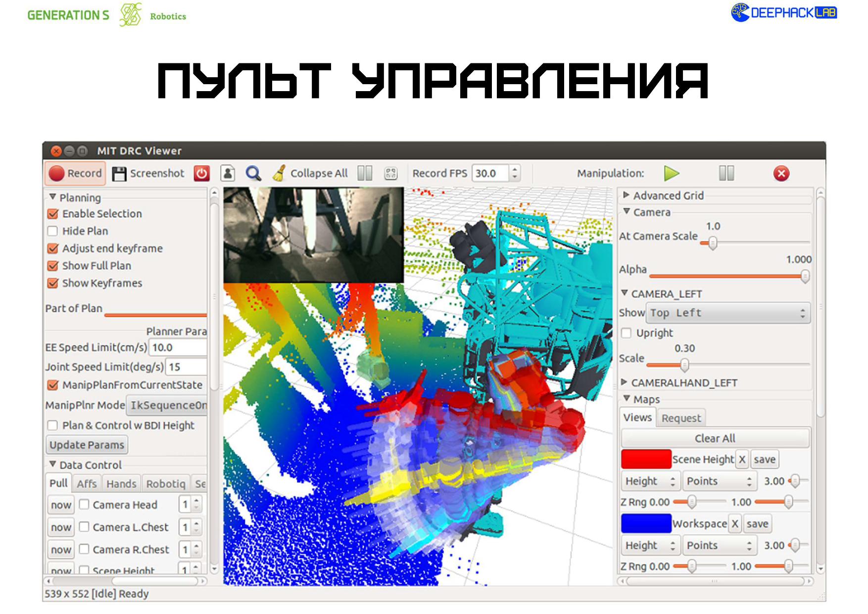This screenshot has height=614, width=868.
Task: Click the At Camera Scale slider handle
Action: point(713,243)
